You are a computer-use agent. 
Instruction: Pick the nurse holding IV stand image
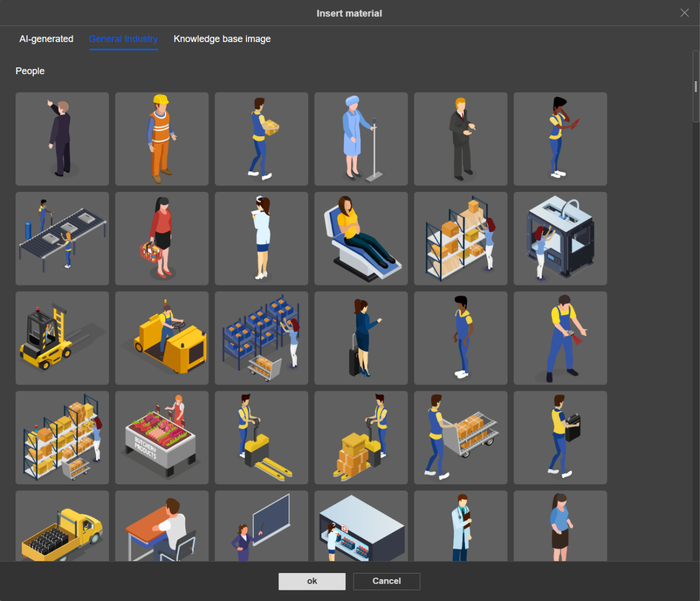pos(361,139)
